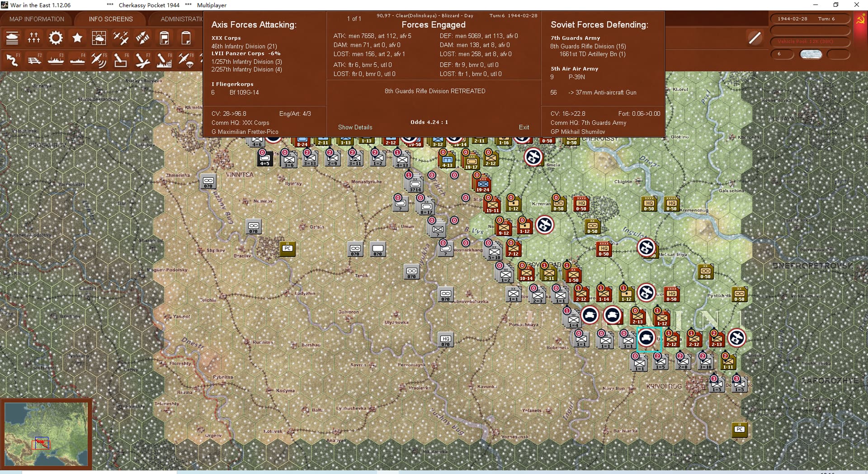Select the 8=17 German unit counter

[x=426, y=207]
